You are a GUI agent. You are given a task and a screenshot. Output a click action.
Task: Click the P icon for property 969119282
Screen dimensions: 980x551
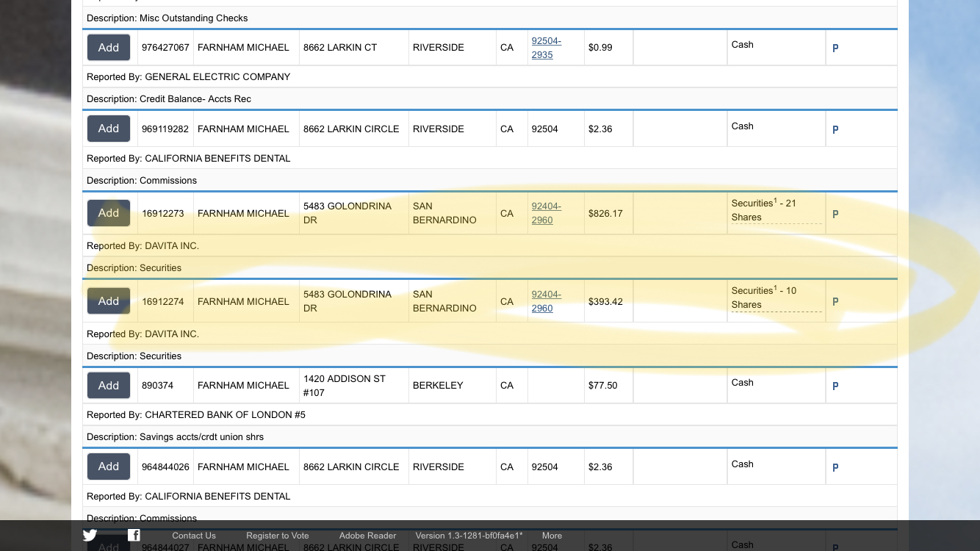[835, 129]
